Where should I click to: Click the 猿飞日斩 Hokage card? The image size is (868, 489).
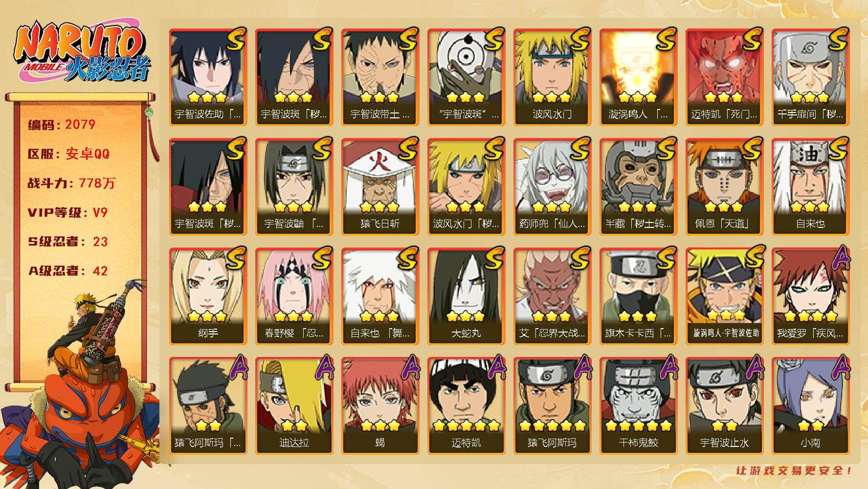click(x=380, y=186)
